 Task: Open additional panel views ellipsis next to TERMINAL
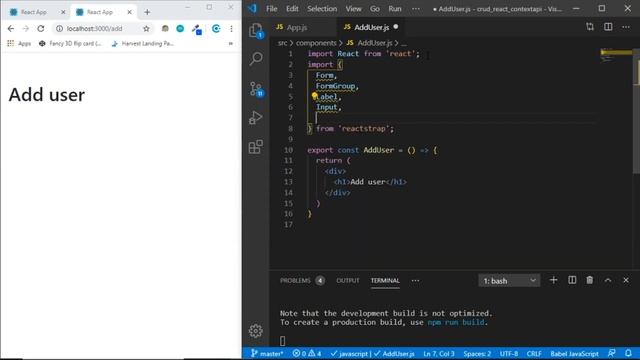click(415, 280)
